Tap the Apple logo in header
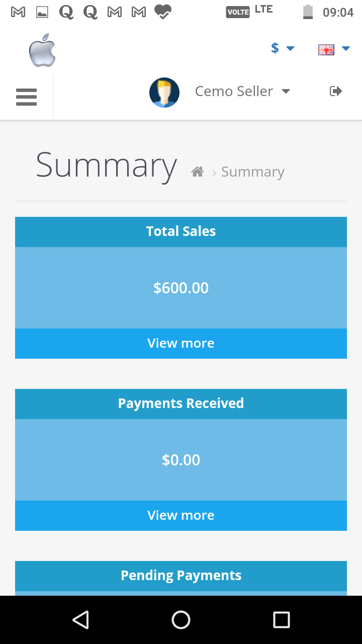The height and width of the screenshot is (644, 362). [42, 50]
